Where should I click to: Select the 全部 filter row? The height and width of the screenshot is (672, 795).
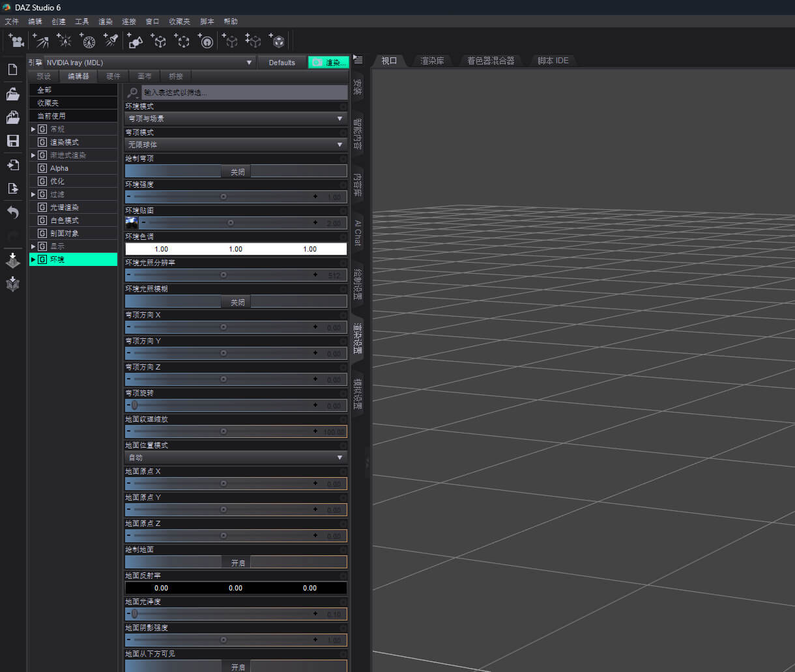tap(73, 90)
